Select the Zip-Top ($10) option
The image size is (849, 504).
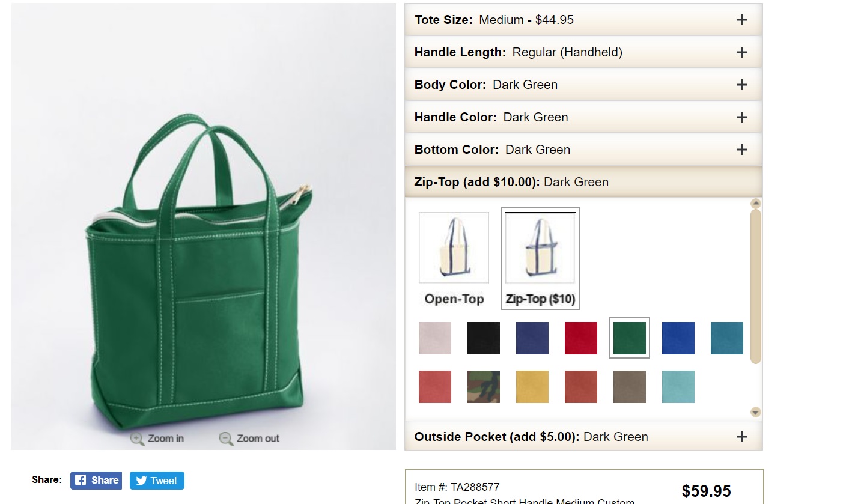[x=540, y=259]
